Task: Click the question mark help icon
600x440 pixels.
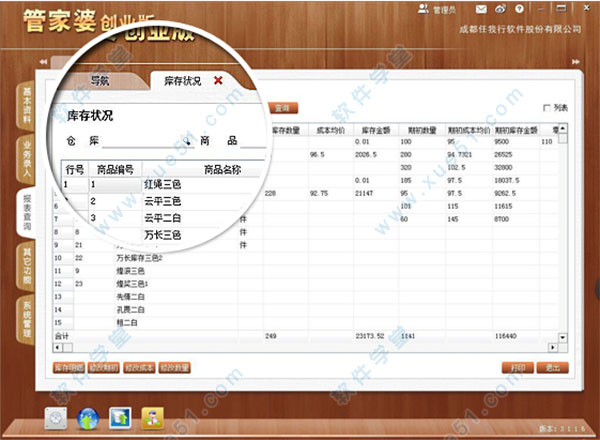Action: (519, 9)
